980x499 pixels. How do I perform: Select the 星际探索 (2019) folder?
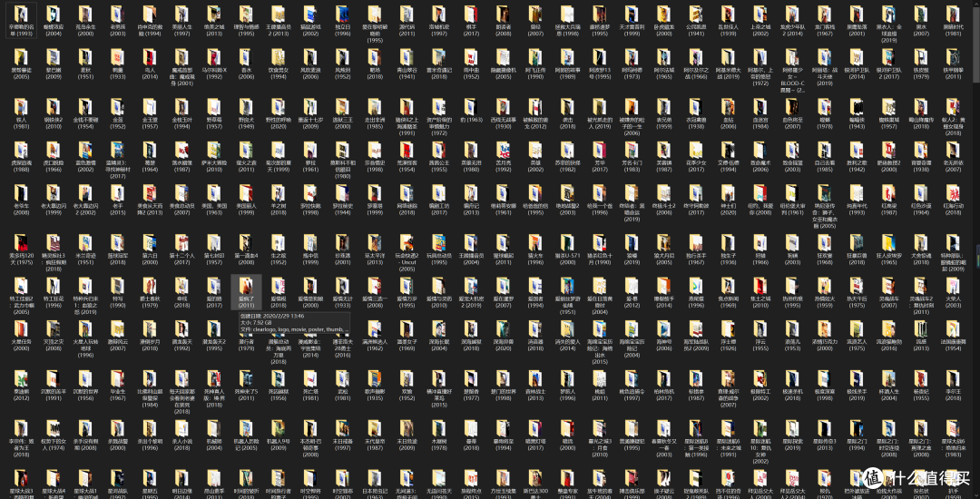[x=792, y=435]
